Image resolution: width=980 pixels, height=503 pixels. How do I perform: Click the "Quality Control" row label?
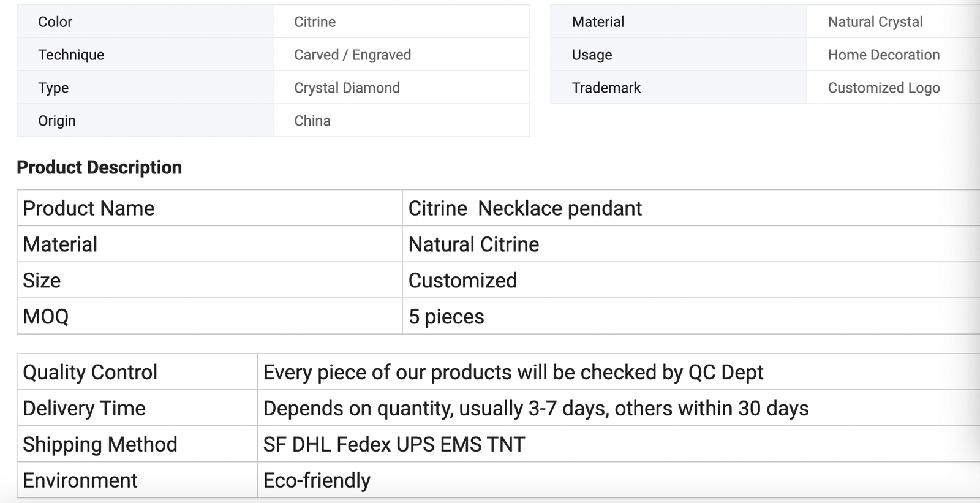[x=90, y=373]
